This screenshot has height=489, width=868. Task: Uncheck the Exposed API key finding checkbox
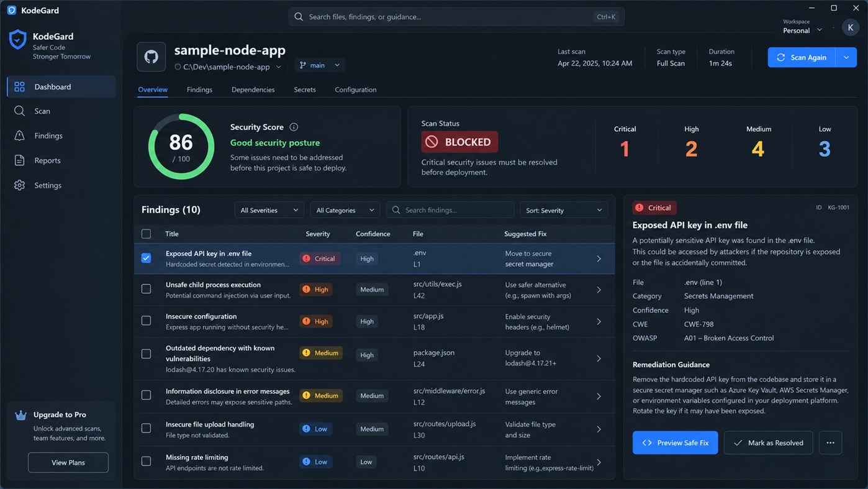(x=146, y=258)
